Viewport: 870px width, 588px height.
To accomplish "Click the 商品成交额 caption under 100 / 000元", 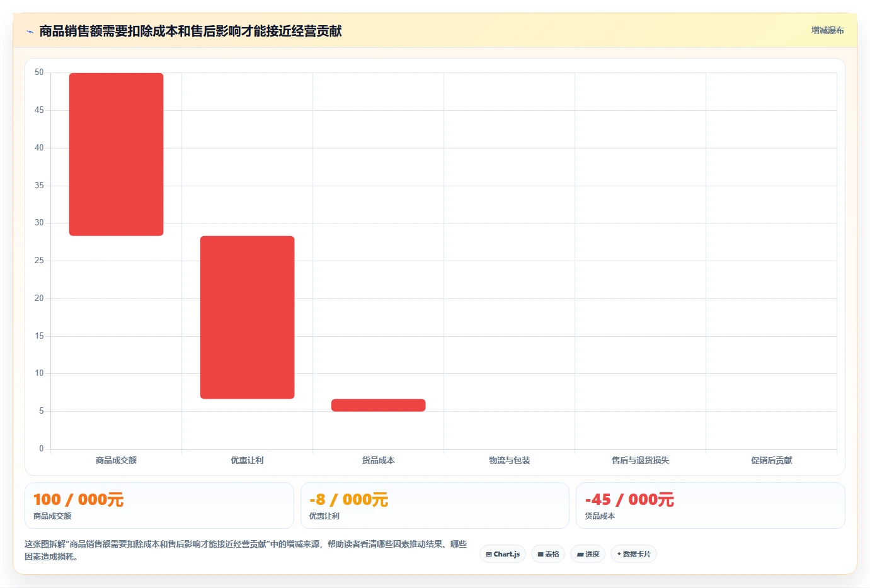I will pos(52,516).
